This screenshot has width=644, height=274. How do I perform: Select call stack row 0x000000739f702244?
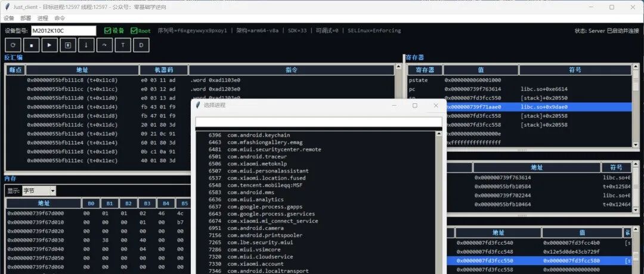tap(539, 196)
